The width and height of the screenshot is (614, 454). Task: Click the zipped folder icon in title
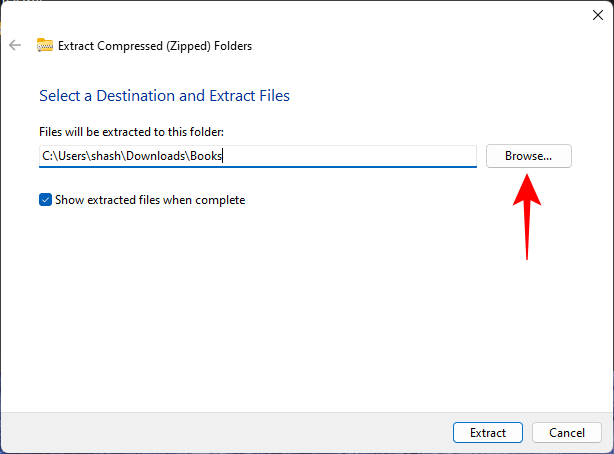44,45
